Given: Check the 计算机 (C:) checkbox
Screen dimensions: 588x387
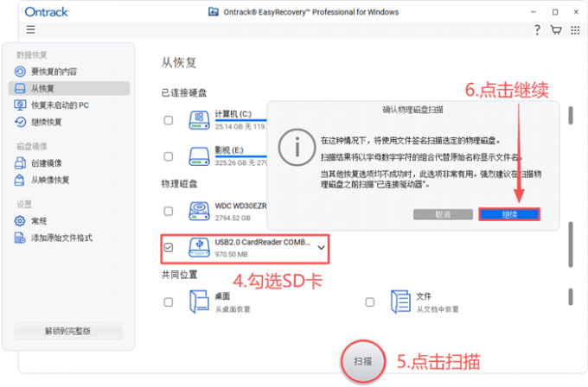Looking at the screenshot, I should click(x=169, y=120).
